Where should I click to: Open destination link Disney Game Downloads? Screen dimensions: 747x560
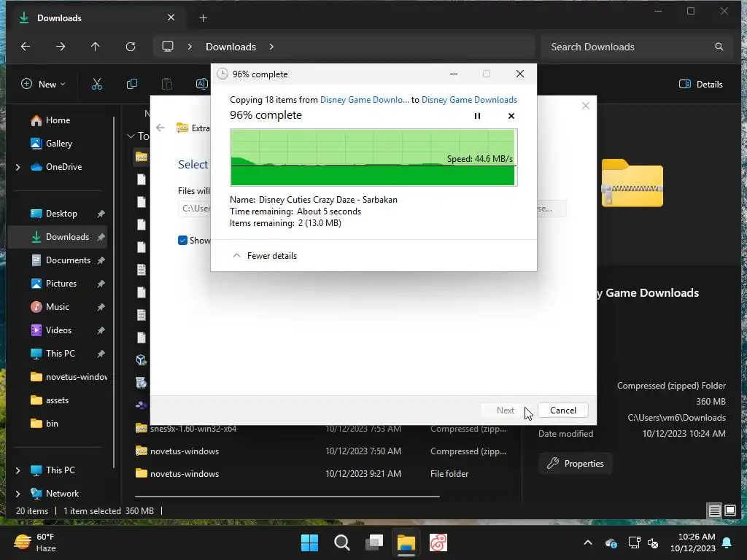coord(469,99)
